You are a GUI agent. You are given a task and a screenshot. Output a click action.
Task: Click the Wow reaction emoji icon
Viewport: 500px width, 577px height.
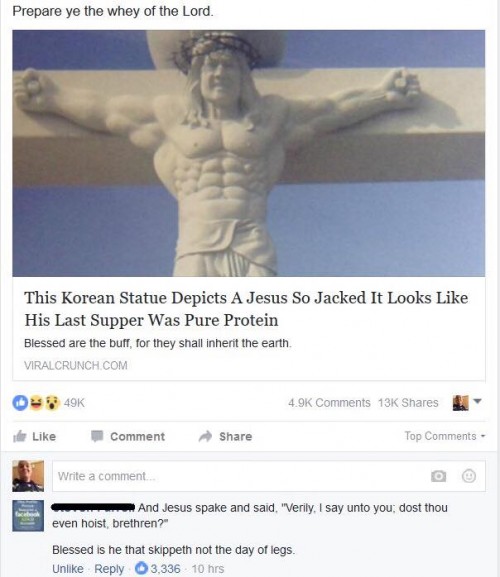[53, 403]
